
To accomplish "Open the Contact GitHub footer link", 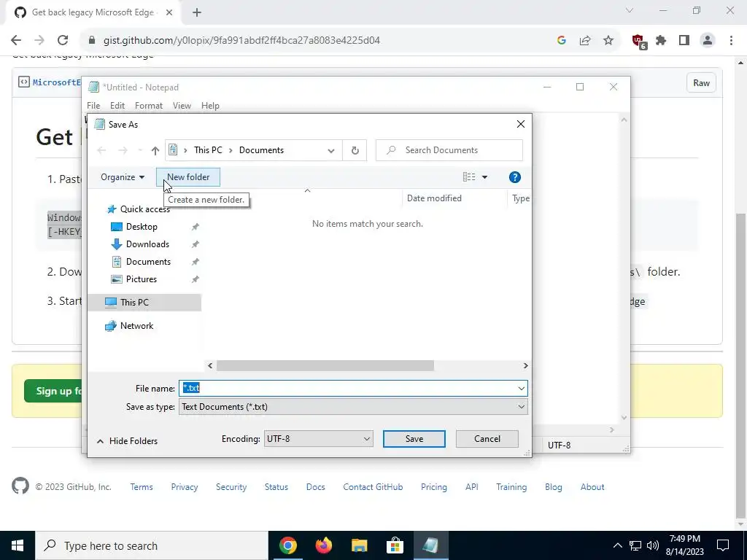I will point(373,487).
